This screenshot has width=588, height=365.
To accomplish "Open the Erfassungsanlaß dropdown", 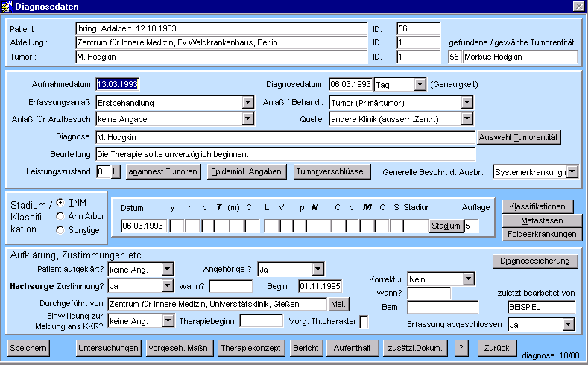I will [x=248, y=102].
